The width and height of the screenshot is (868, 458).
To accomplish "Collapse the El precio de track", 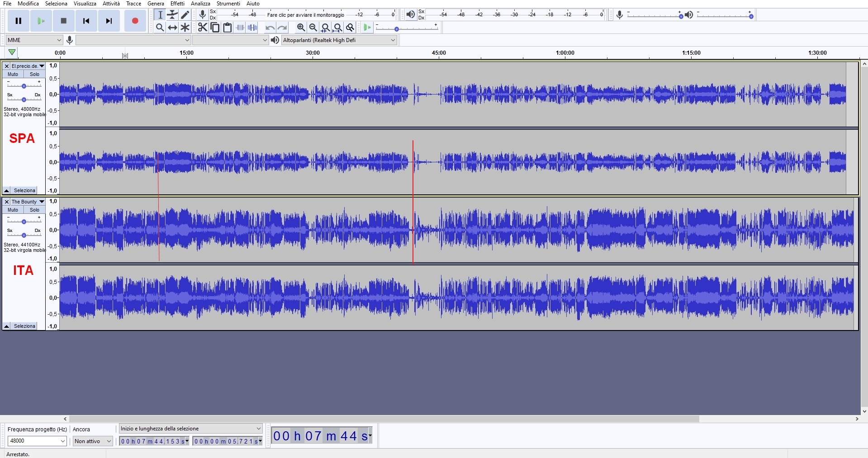I will pos(6,191).
